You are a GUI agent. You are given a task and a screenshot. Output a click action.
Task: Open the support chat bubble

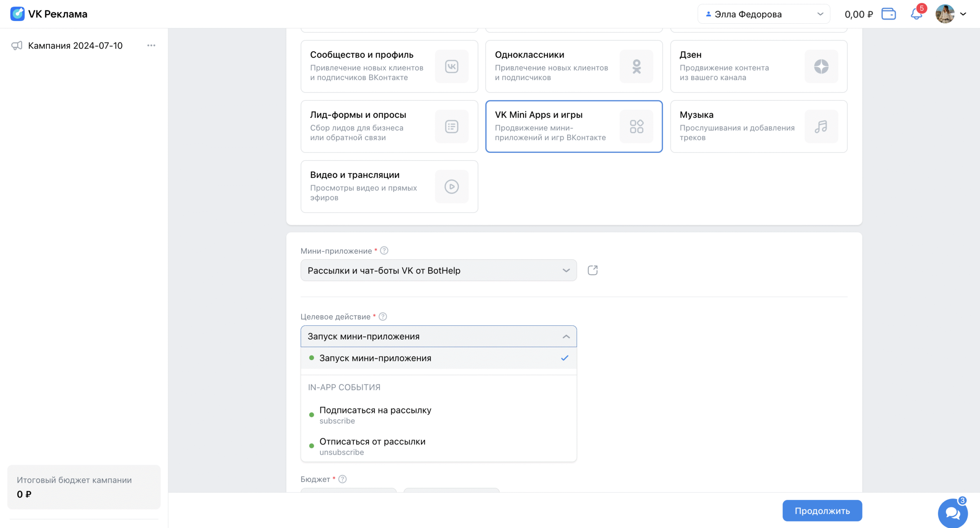tap(952, 513)
